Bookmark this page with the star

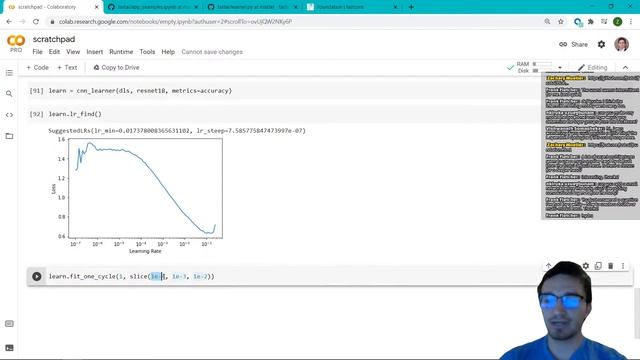coord(561,22)
